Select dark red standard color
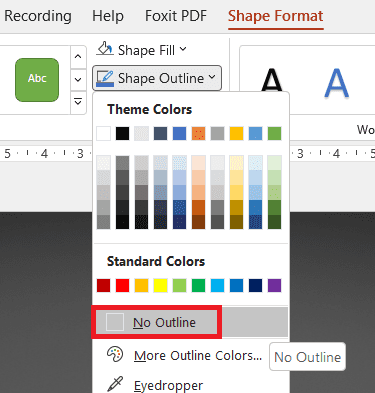 tap(103, 285)
